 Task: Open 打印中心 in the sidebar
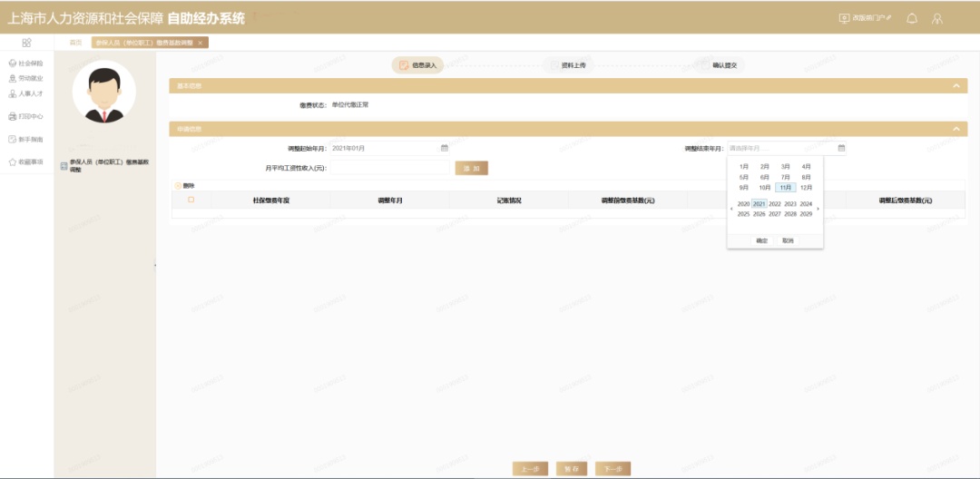tap(26, 116)
